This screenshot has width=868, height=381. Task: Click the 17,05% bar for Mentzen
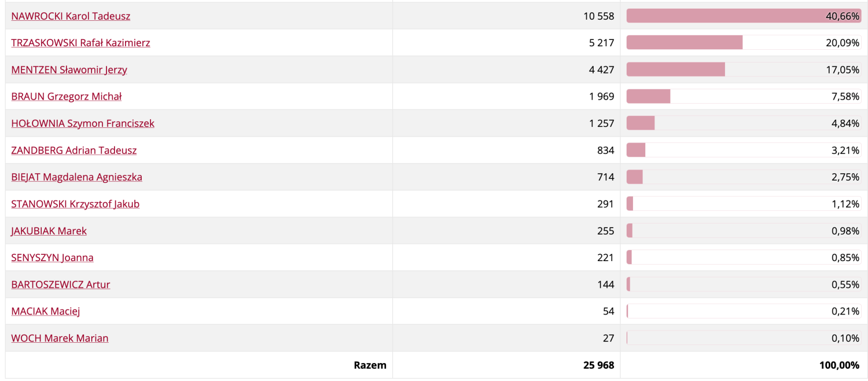[x=744, y=70]
